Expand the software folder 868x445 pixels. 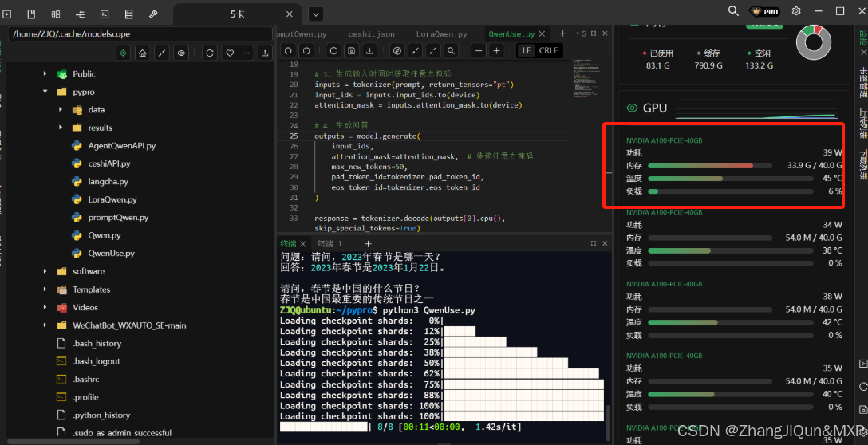point(45,271)
